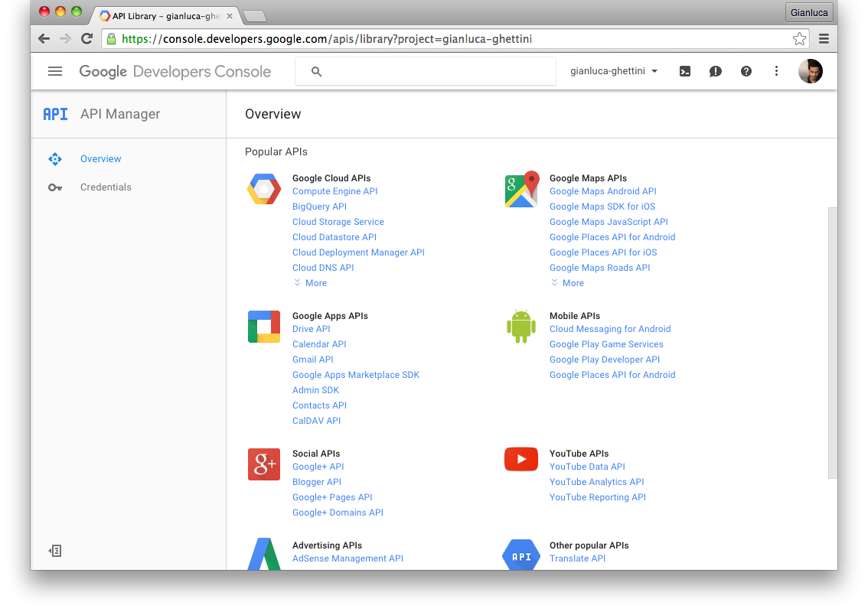Click the Google Maps logo icon
The height and width of the screenshot is (612, 868).
(521, 189)
